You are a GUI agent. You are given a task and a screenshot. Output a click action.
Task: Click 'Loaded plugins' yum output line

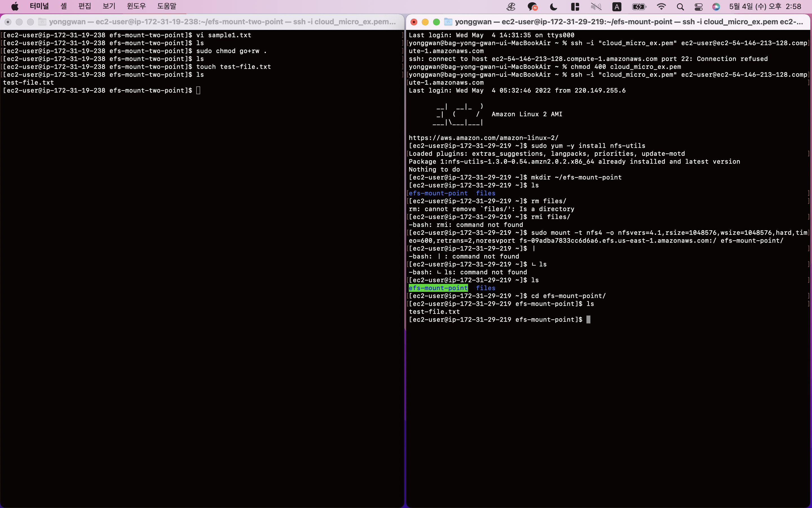point(547,154)
